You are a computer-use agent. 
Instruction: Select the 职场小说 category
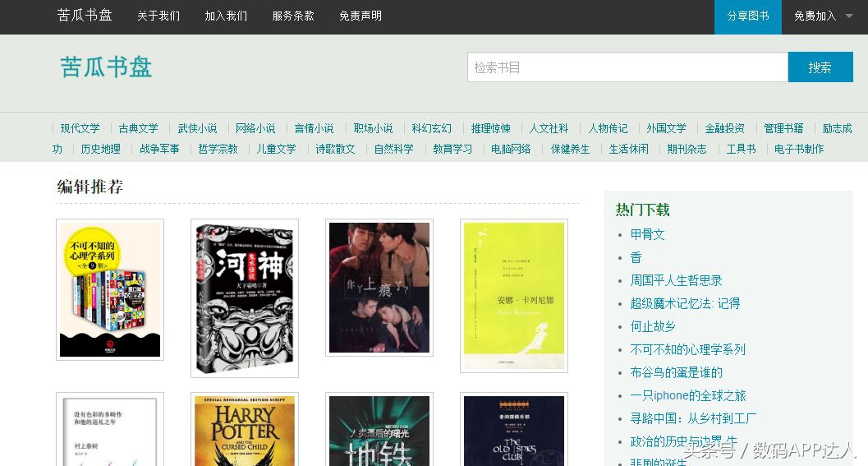point(373,128)
